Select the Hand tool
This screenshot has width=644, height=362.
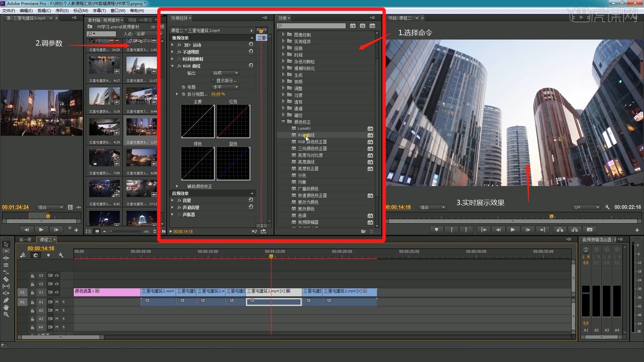(x=6, y=307)
